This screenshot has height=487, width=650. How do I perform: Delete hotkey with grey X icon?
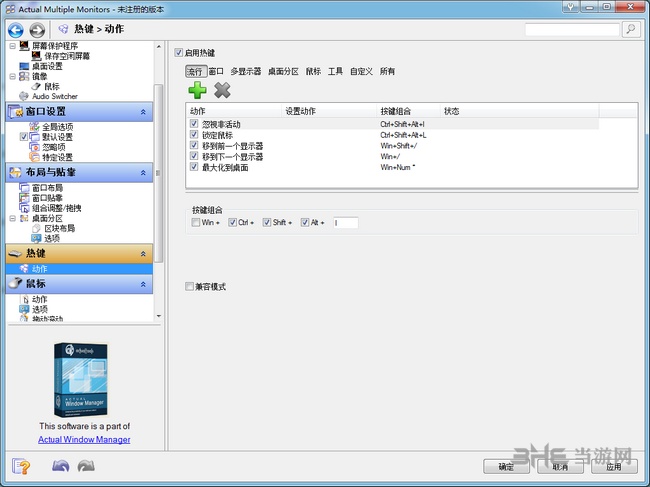click(222, 90)
